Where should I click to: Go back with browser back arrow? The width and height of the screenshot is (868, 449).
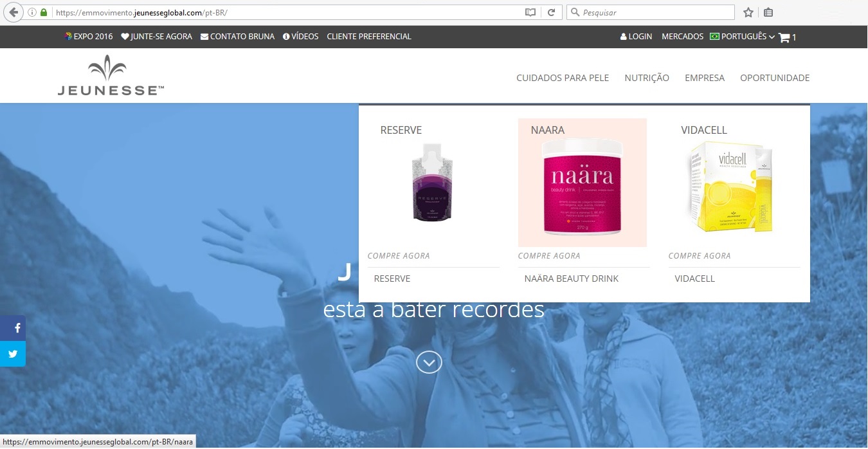[x=13, y=12]
